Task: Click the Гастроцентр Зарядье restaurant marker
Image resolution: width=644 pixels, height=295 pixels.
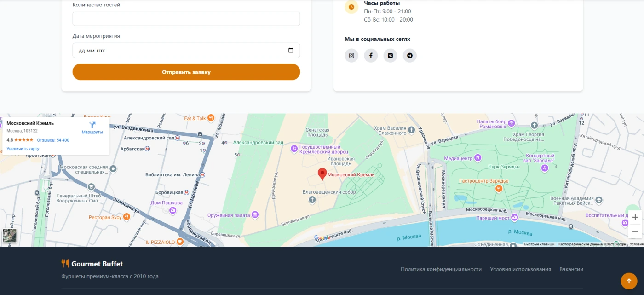Action: [x=498, y=188]
